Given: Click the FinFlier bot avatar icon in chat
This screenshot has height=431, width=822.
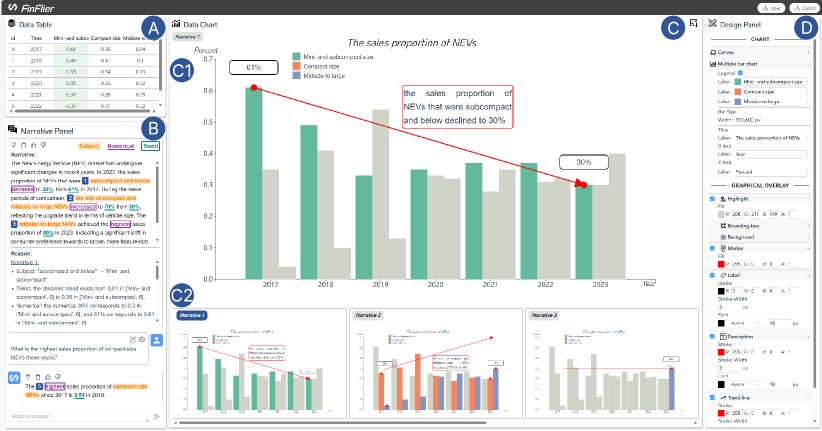Looking at the screenshot, I should pyautogui.click(x=14, y=378).
